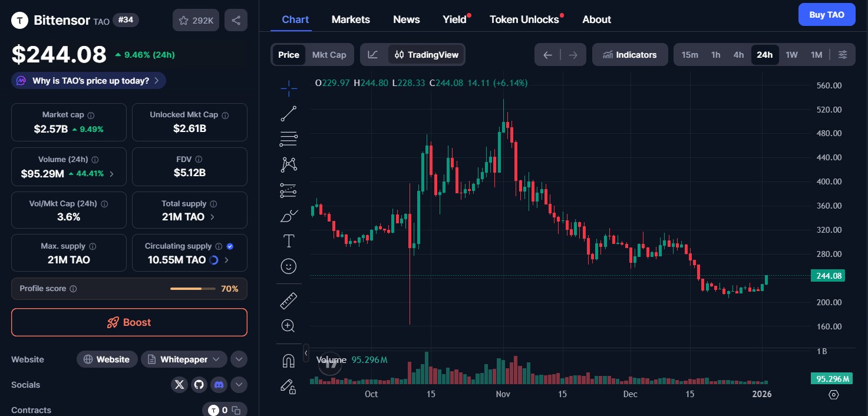
Task: Switch chart to Mkt Cap view
Action: [329, 54]
